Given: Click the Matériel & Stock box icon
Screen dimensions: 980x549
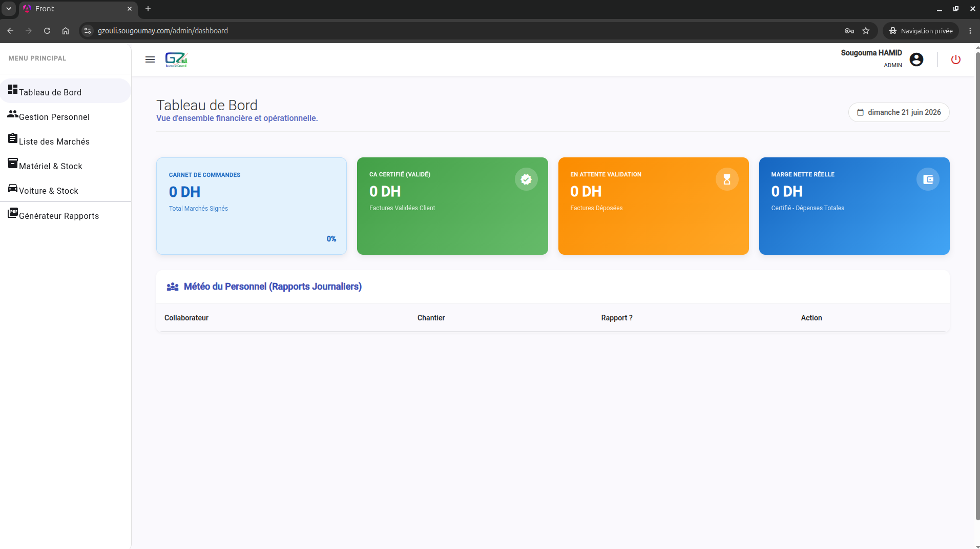Looking at the screenshot, I should tap(13, 163).
